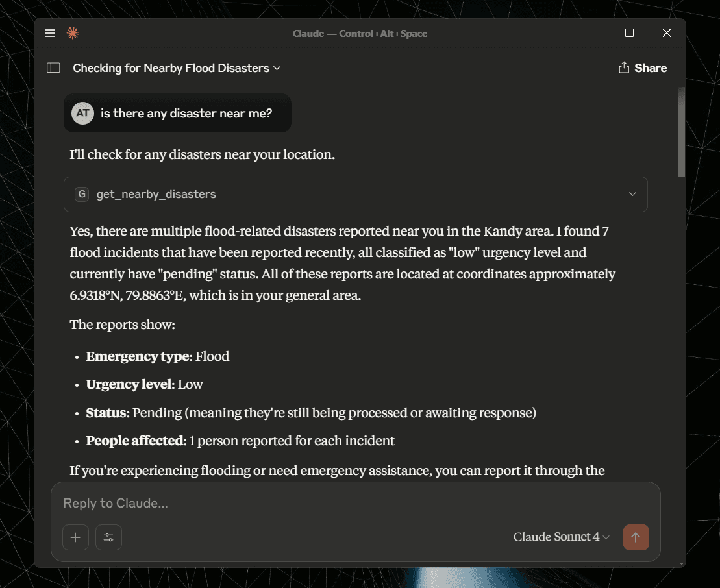Viewport: 720px width, 588px height.
Task: Click the 'is there any disaster near me?' message
Action: tap(186, 114)
